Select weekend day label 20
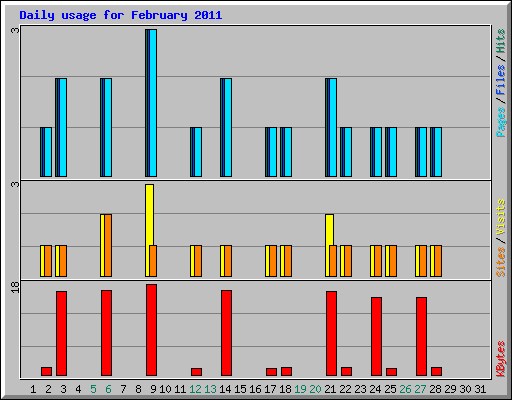The height and width of the screenshot is (400, 512). (x=315, y=389)
